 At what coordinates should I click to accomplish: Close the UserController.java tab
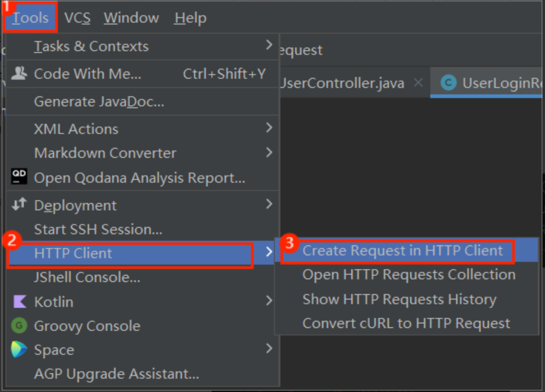click(418, 83)
